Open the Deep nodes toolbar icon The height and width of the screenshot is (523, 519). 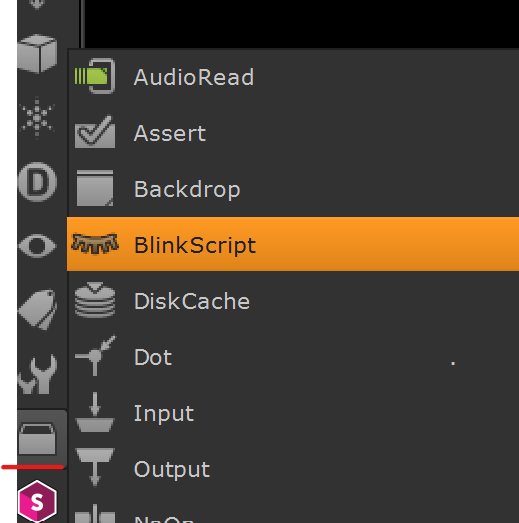(x=37, y=182)
